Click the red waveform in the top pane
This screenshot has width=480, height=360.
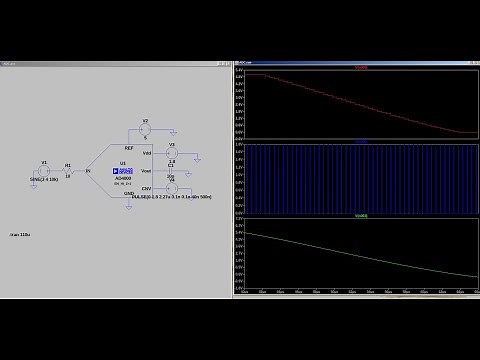(361, 106)
